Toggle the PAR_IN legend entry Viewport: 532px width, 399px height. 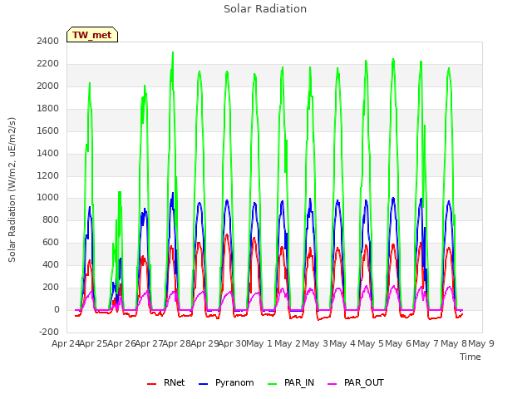tap(291, 382)
